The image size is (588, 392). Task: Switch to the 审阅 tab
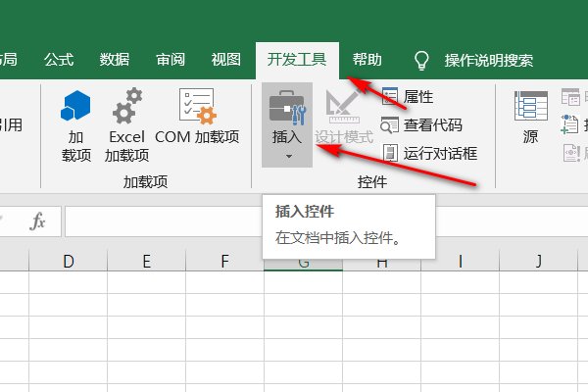coord(171,60)
